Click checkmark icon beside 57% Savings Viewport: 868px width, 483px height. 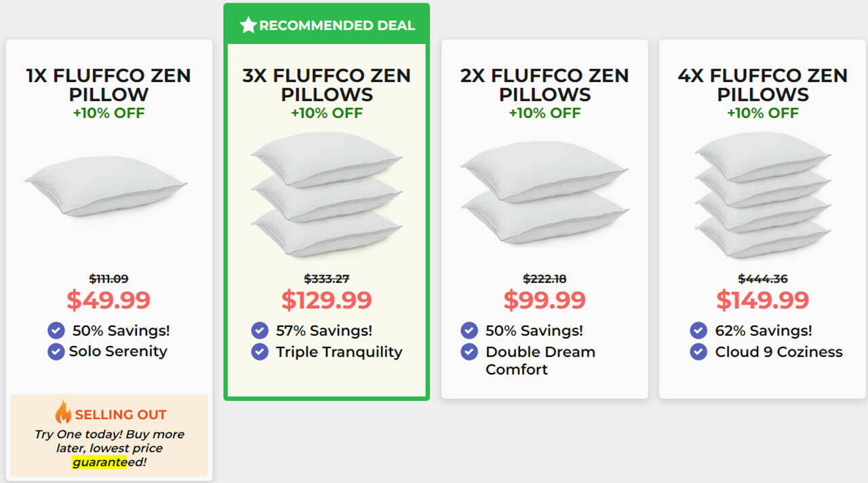pyautogui.click(x=260, y=330)
